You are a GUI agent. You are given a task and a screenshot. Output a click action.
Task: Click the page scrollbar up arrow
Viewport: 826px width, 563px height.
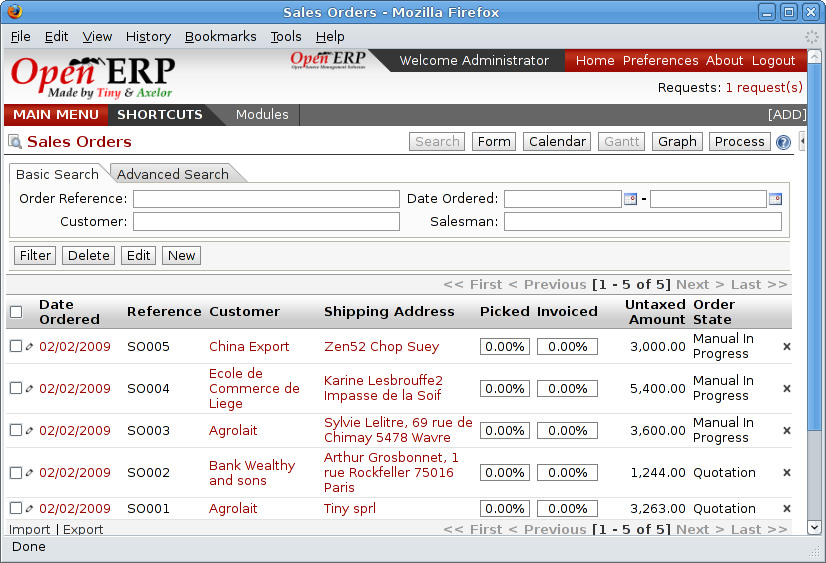[814, 56]
